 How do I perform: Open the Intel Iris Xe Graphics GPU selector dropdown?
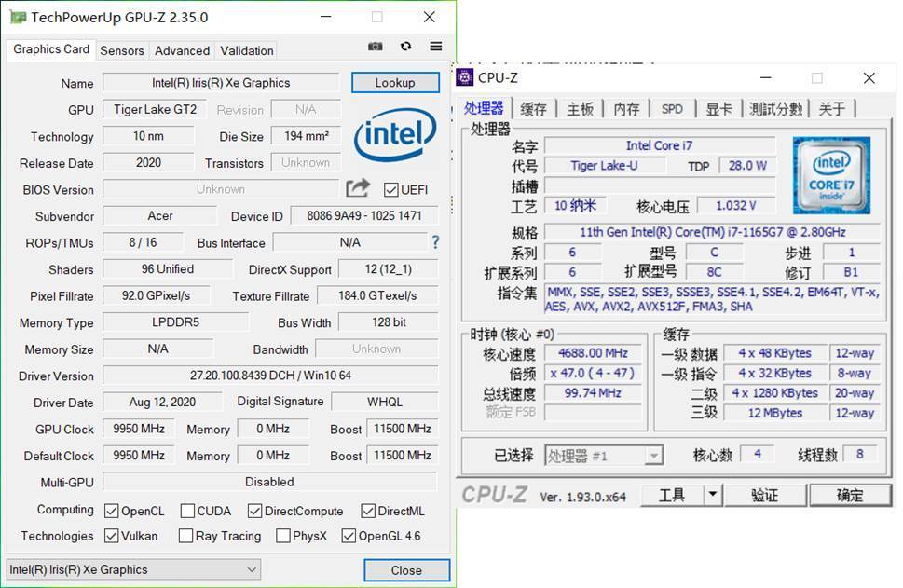point(133,569)
